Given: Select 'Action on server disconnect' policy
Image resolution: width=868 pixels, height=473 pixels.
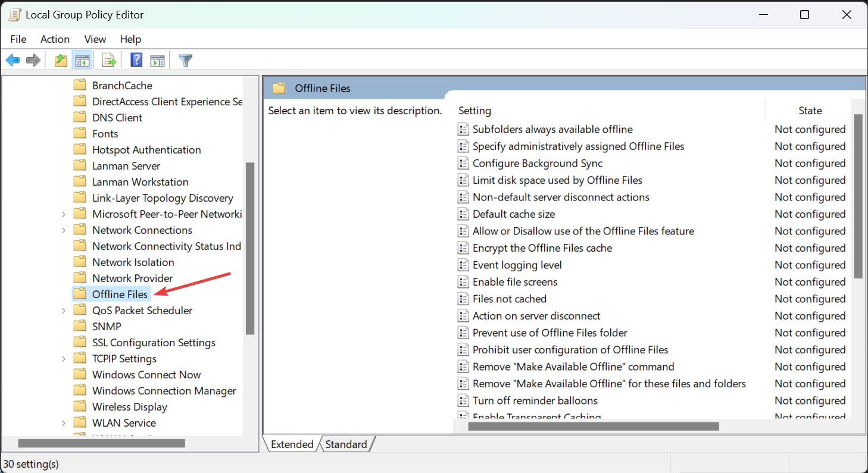Looking at the screenshot, I should coord(536,316).
